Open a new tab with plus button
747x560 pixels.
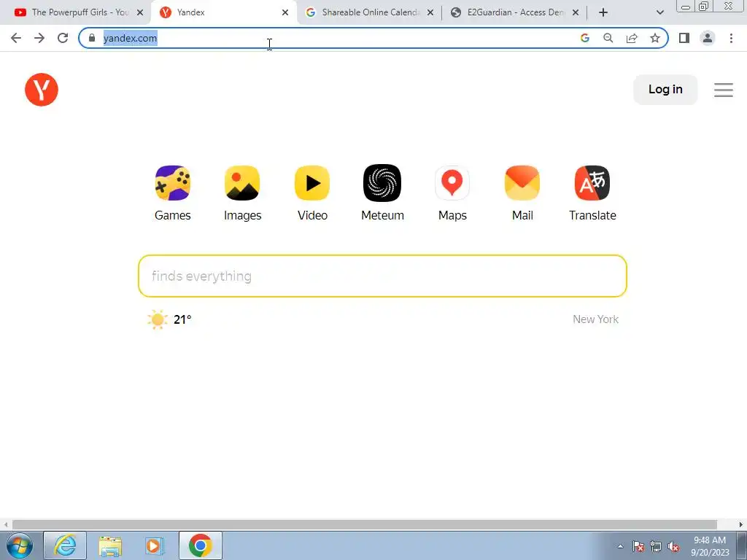coord(603,12)
